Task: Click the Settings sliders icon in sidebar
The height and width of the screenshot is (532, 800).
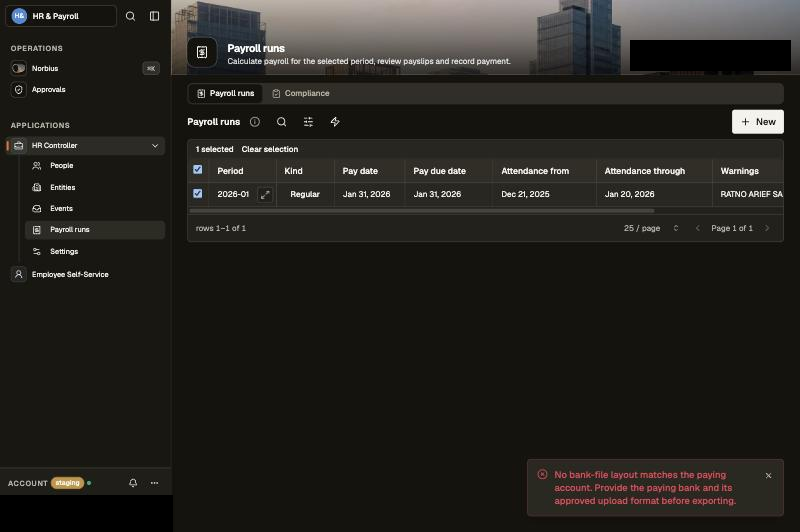Action: pyautogui.click(x=37, y=251)
